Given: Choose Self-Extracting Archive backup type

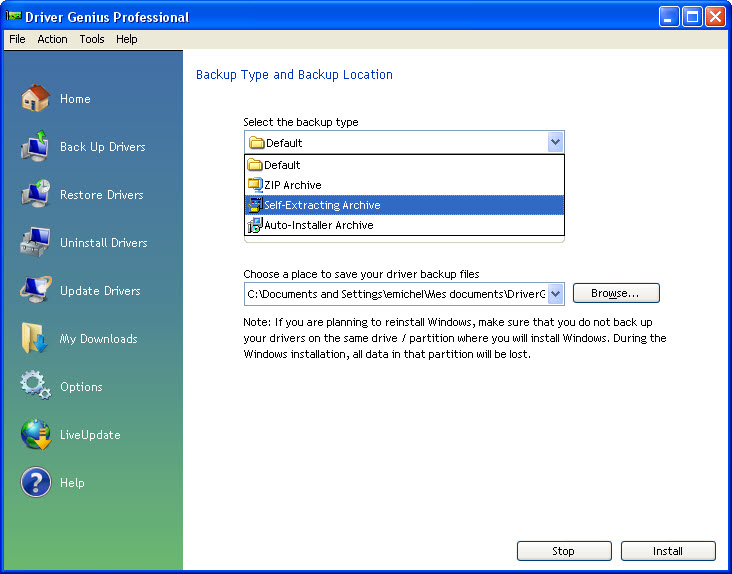Looking at the screenshot, I should [404, 205].
